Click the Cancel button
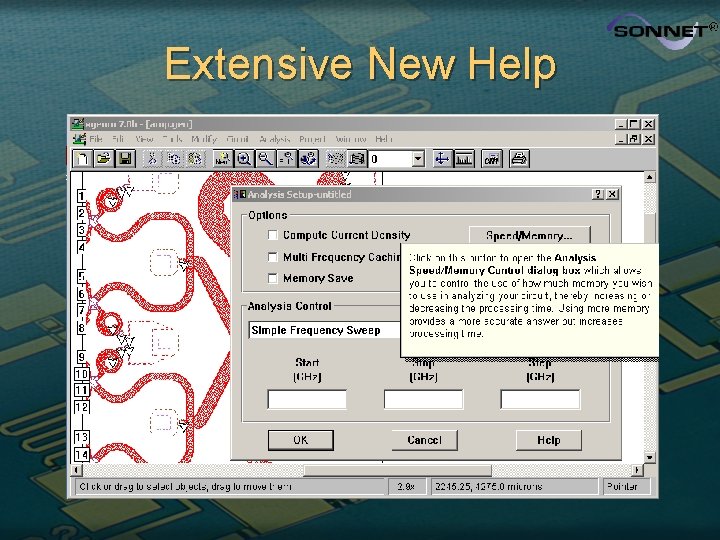This screenshot has width=720, height=540. 424,440
